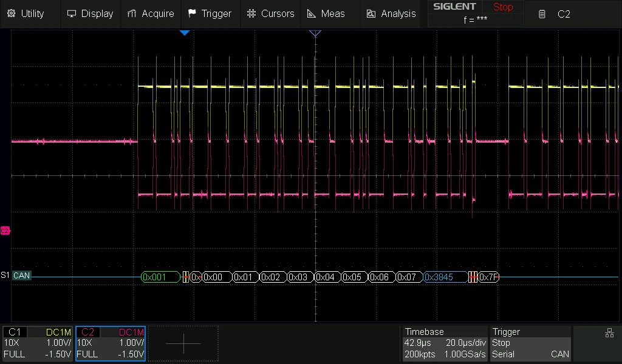Click the 0x00 data byte packet

217,277
